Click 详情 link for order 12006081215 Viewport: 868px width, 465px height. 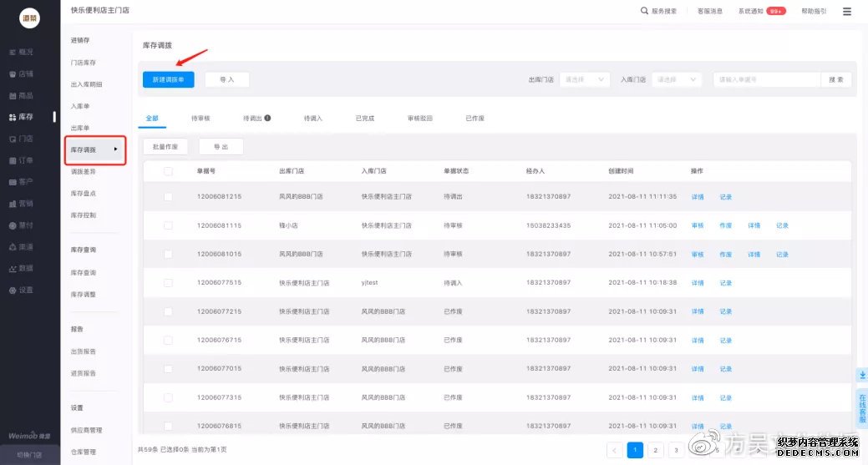click(x=698, y=197)
